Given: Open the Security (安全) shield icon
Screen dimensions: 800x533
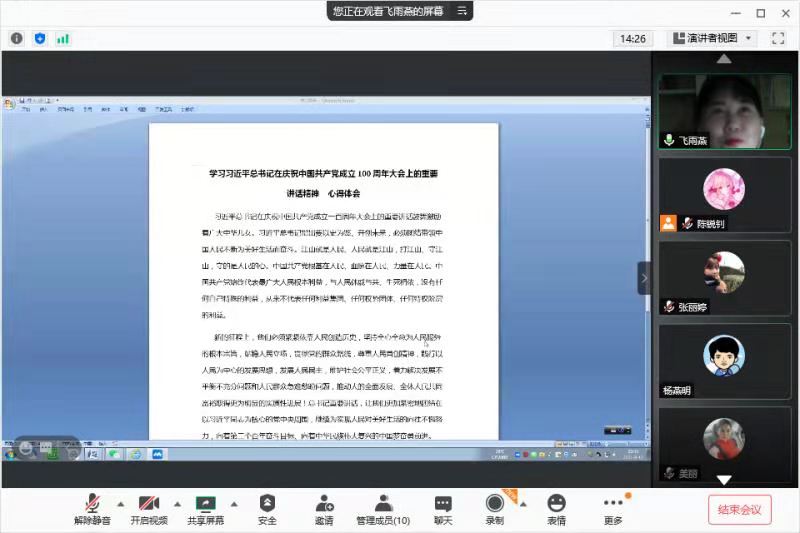Looking at the screenshot, I should point(267,503).
